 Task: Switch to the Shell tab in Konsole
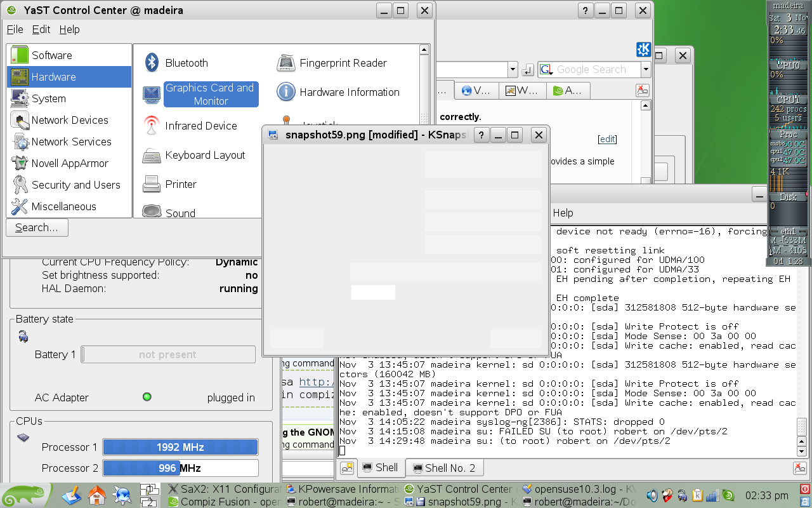click(380, 468)
